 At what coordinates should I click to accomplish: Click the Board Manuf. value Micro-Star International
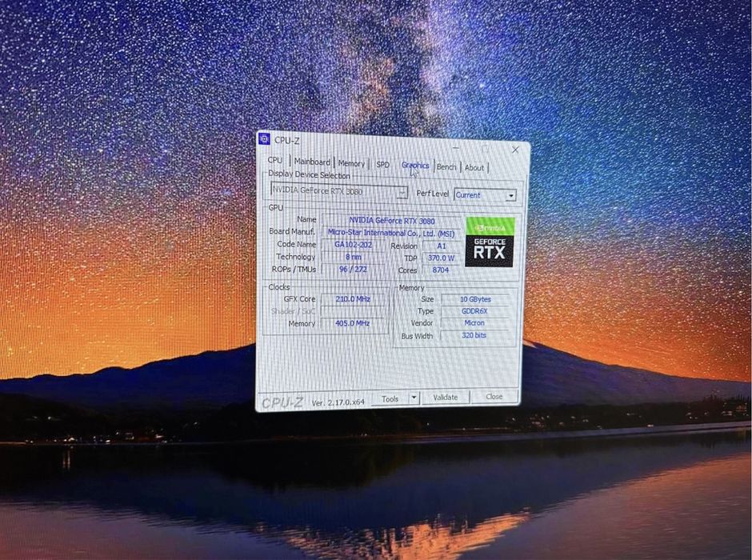click(x=391, y=234)
